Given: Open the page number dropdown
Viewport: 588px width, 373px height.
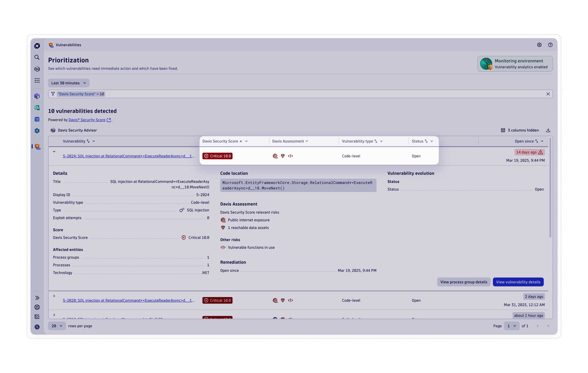Looking at the screenshot, I should [512, 326].
